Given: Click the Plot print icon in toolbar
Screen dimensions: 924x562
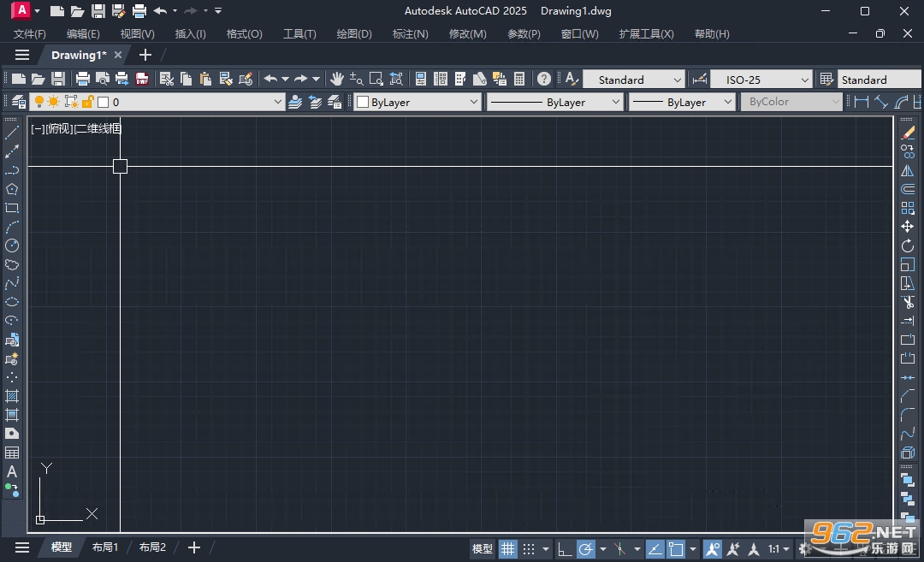Looking at the screenshot, I should point(82,79).
